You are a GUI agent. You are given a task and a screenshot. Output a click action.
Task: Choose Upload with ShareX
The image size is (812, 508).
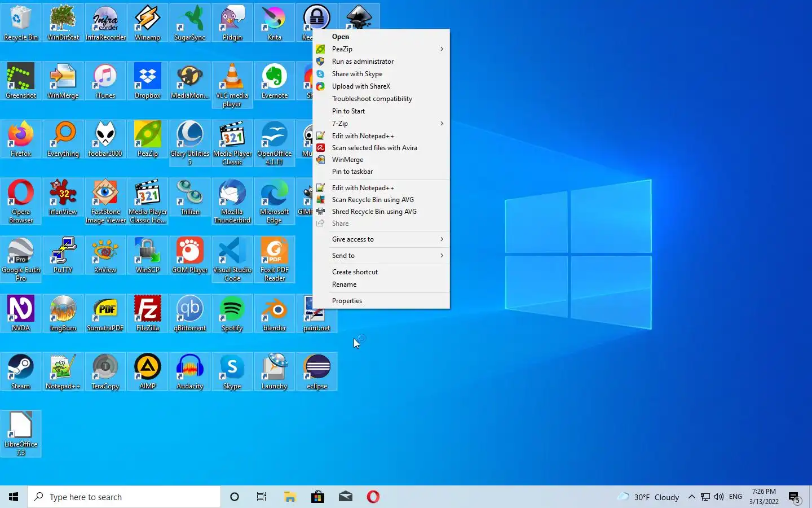381,86
